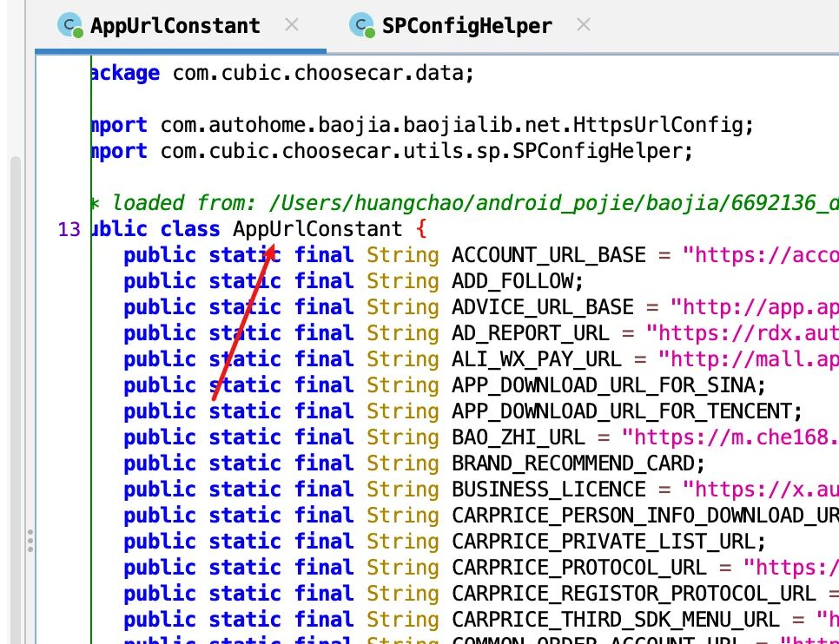Click CARPRICE_THIRD_SDK_MENU_URL constant

tap(616, 620)
